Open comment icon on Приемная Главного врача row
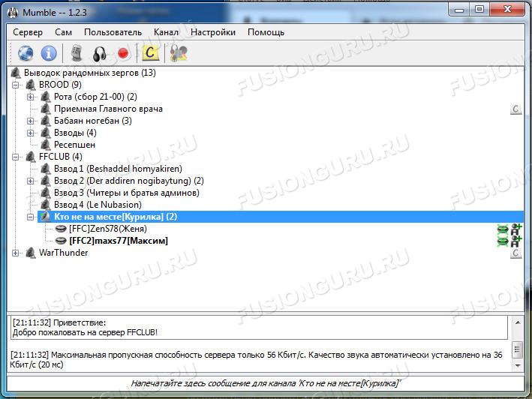 (515, 109)
